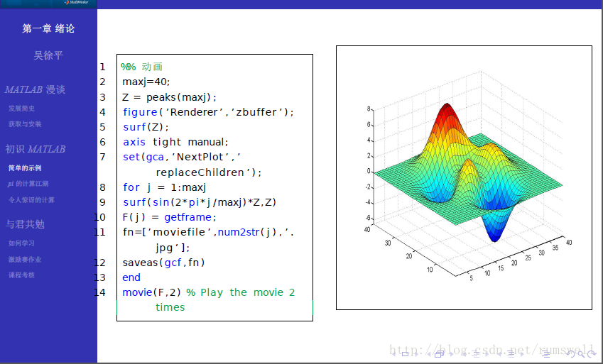Jump to the 与君共勉 section
Screen dimensions: 603x364
click(25, 224)
